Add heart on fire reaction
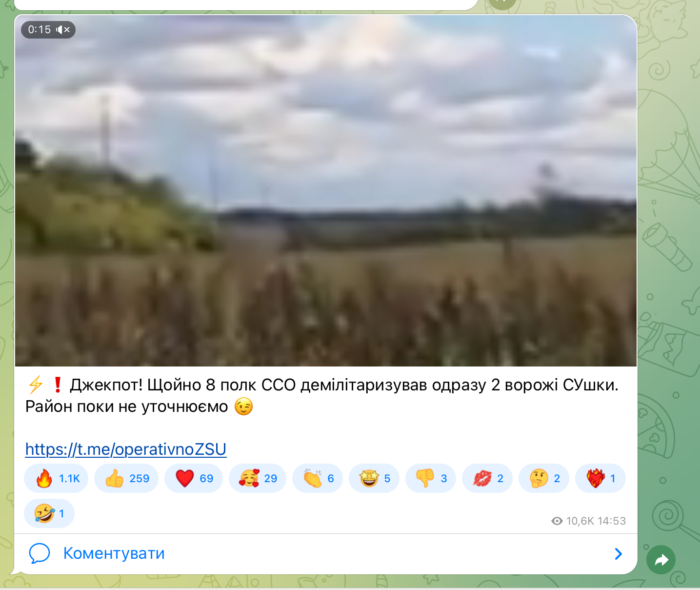Screen dimensions: 700x590 (600, 478)
